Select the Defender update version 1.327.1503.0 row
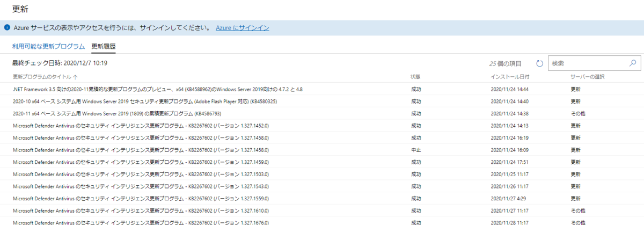Image resolution: width=644 pixels, height=225 pixels. [x=322, y=174]
